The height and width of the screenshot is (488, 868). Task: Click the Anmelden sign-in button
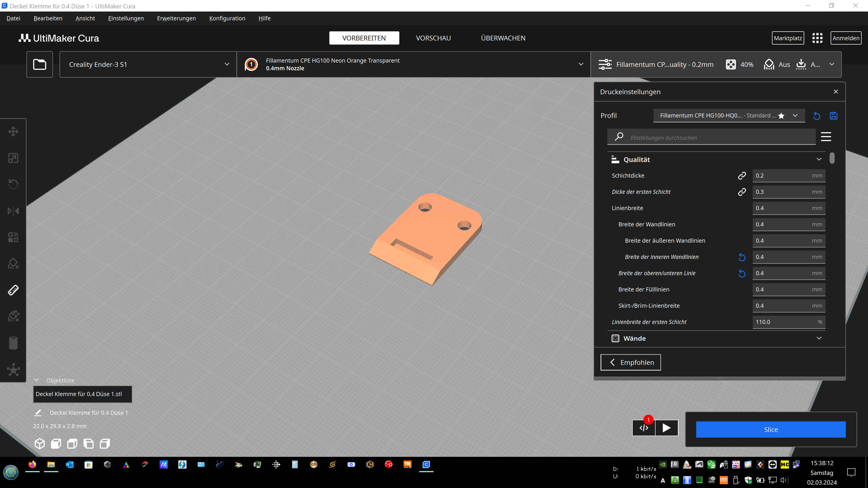(x=846, y=38)
